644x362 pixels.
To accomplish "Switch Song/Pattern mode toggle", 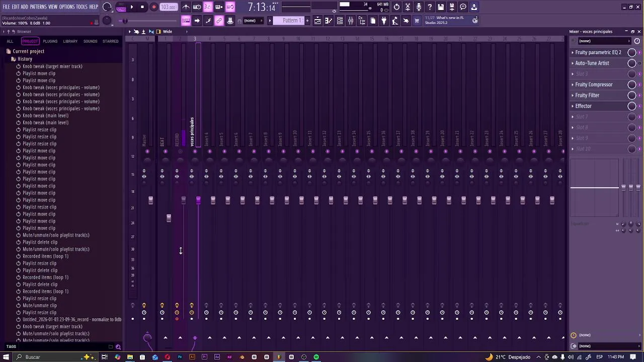I will point(121,7).
